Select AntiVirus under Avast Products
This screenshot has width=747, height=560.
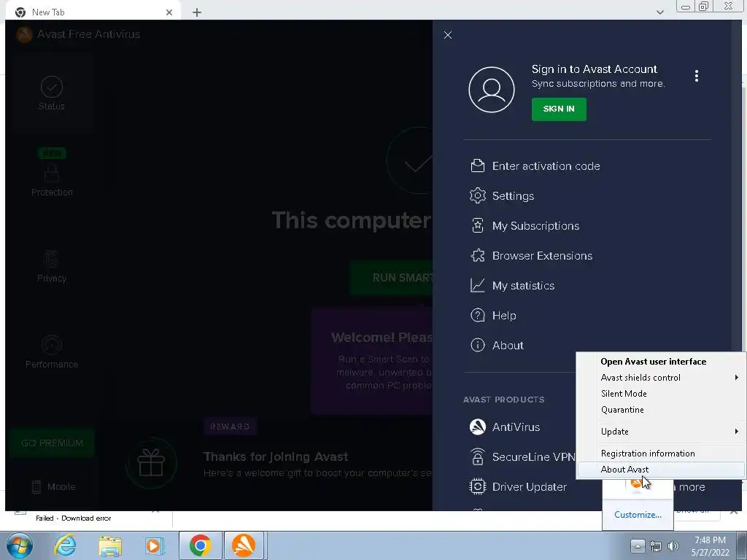coord(516,427)
